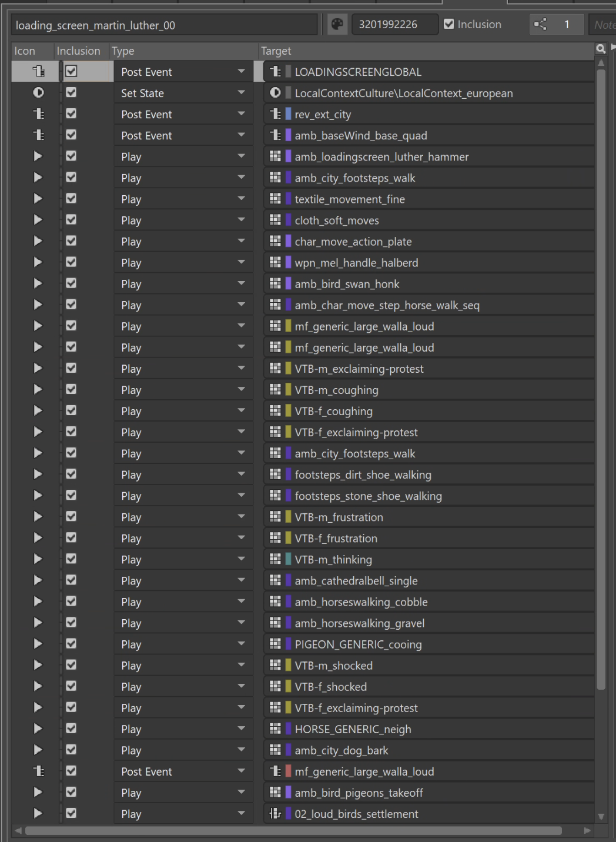Click the purple color bar beside footsteps_dirt_shoe_walking
The image size is (616, 842).
pos(287,474)
